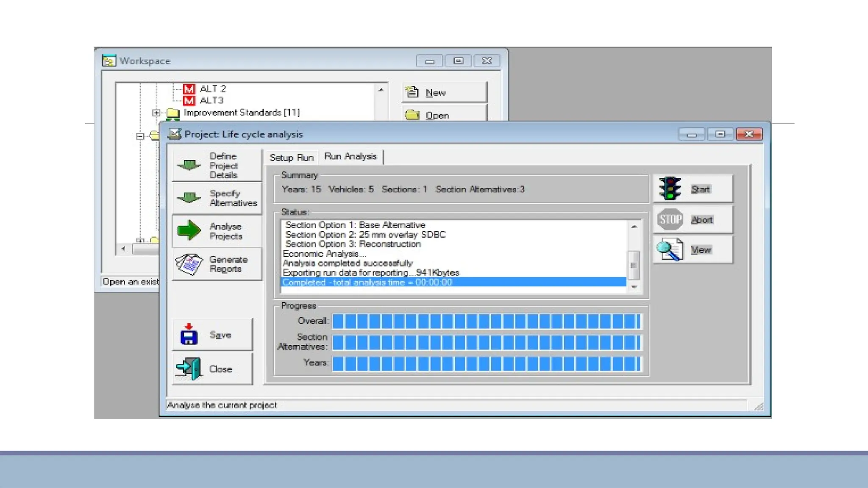Click the New button in Workspace
The height and width of the screenshot is (488, 868).
point(444,92)
